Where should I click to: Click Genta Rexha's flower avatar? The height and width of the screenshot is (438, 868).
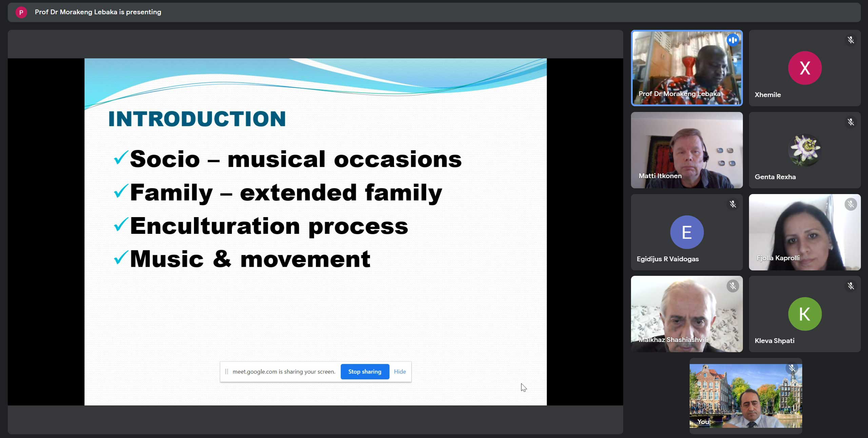pyautogui.click(x=804, y=149)
